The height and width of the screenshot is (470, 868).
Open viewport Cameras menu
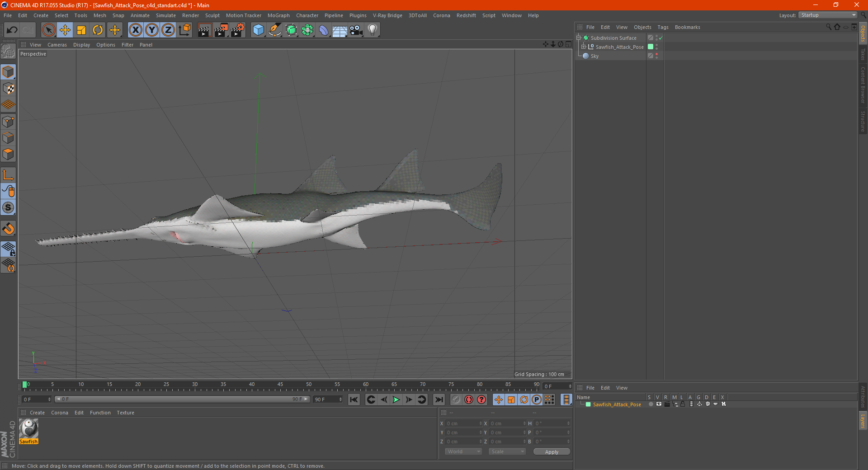pos(57,45)
